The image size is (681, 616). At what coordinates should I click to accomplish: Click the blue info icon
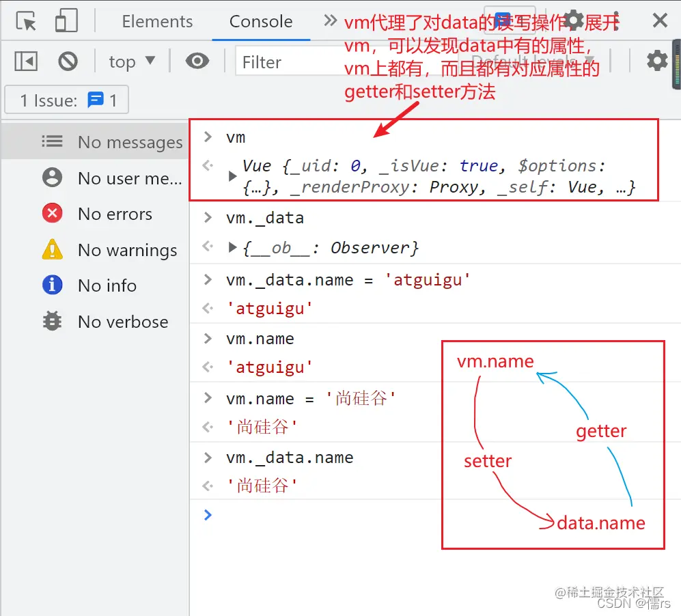tap(53, 285)
